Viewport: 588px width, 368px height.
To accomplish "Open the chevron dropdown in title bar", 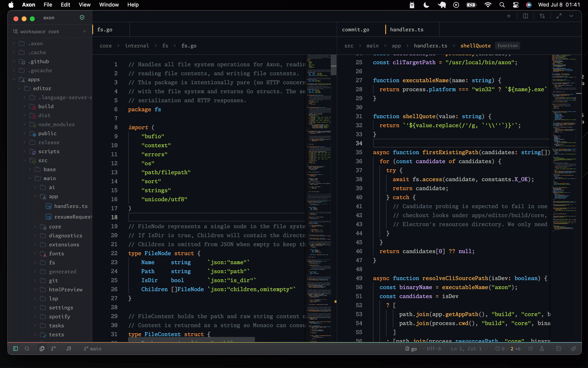I will tap(571, 16).
